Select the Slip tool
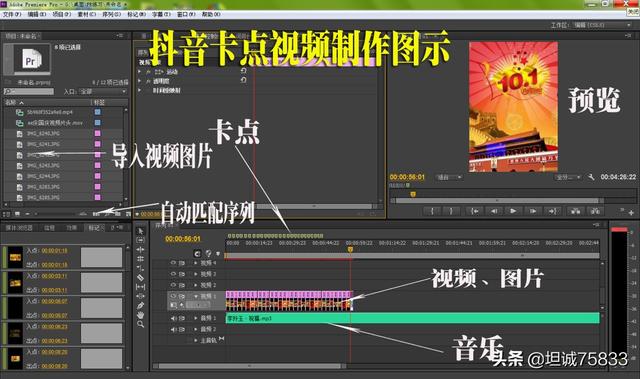Viewport: 640px width, 379px height. 140,287
